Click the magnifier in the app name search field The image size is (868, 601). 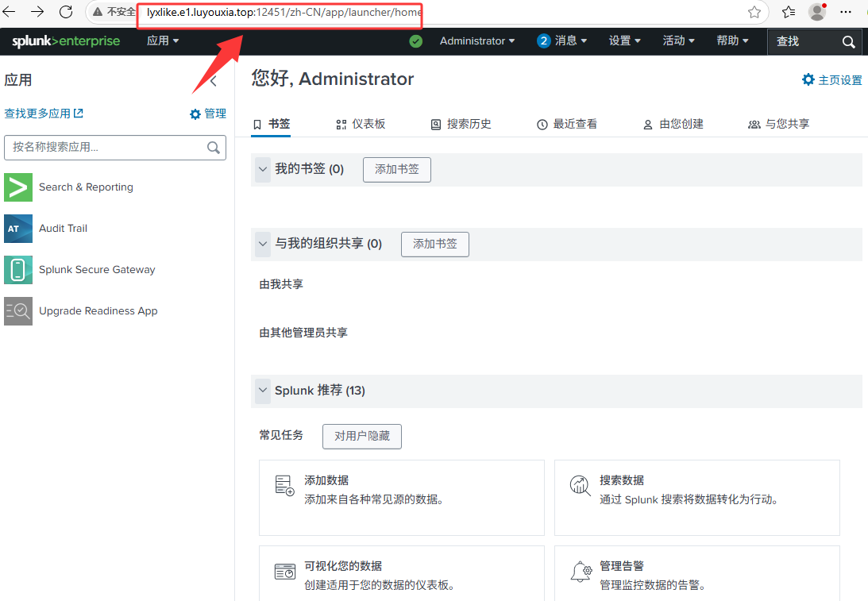[x=213, y=147]
